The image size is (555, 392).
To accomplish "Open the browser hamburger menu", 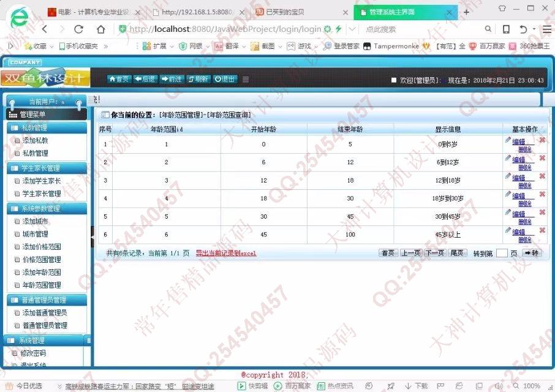I will click(x=547, y=29).
